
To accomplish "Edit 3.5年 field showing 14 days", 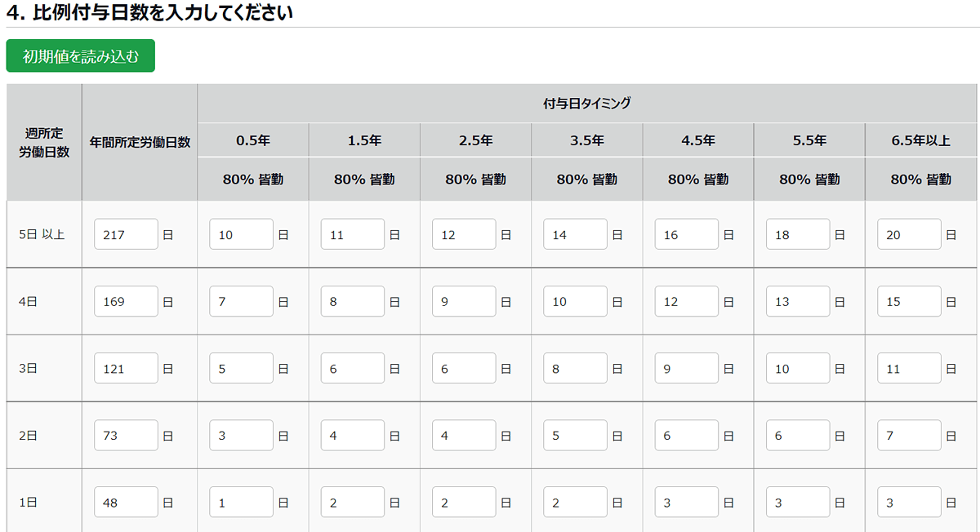I will [x=576, y=234].
